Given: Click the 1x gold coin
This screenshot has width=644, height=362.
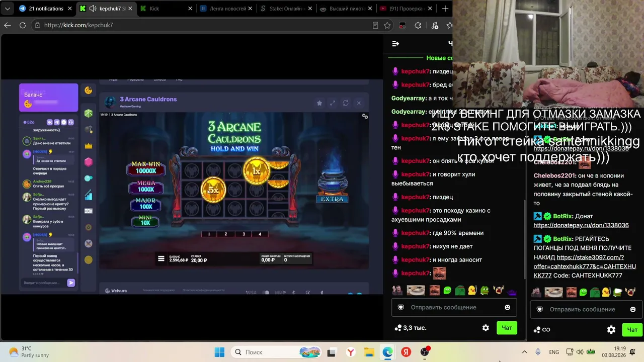Looking at the screenshot, I should 256,171.
